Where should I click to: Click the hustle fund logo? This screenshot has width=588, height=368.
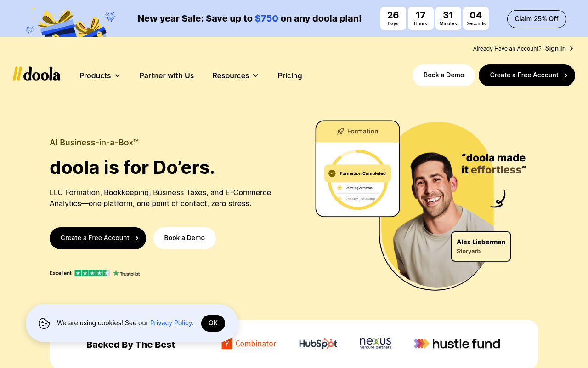click(457, 344)
